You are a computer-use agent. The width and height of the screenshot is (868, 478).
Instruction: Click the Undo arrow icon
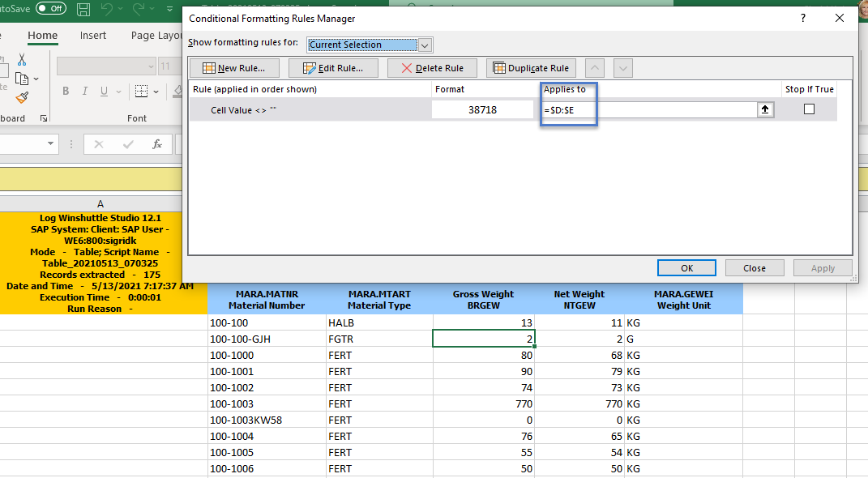coord(107,10)
